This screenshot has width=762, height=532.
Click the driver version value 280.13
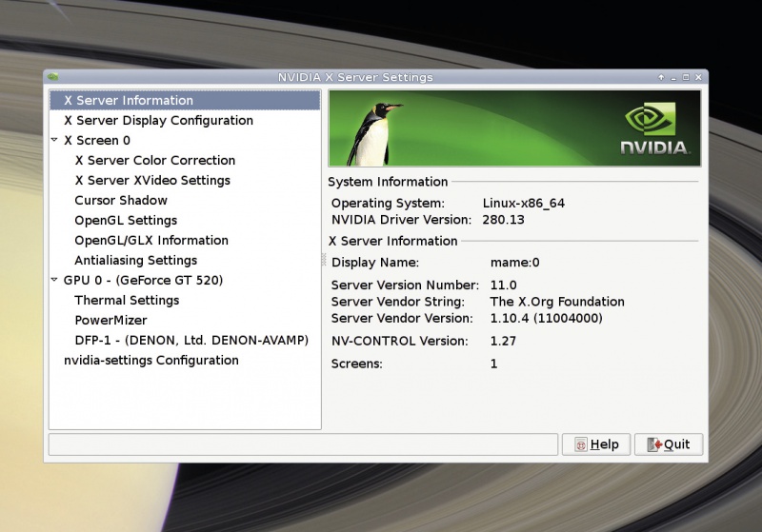(504, 220)
